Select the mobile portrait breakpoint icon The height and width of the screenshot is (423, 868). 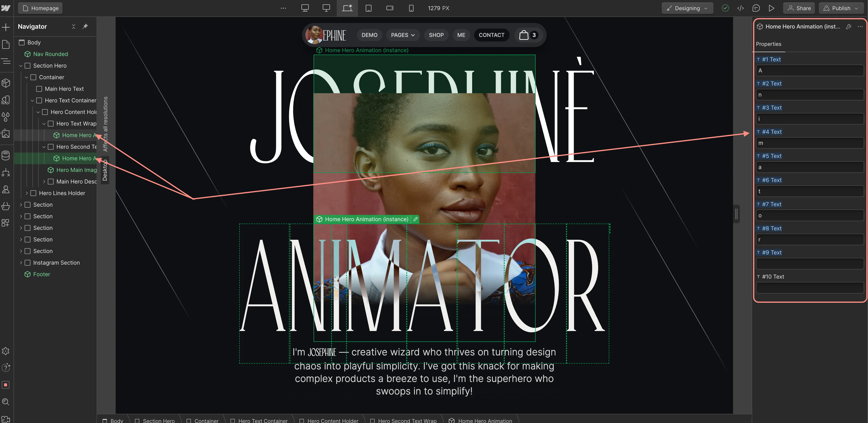pos(411,8)
